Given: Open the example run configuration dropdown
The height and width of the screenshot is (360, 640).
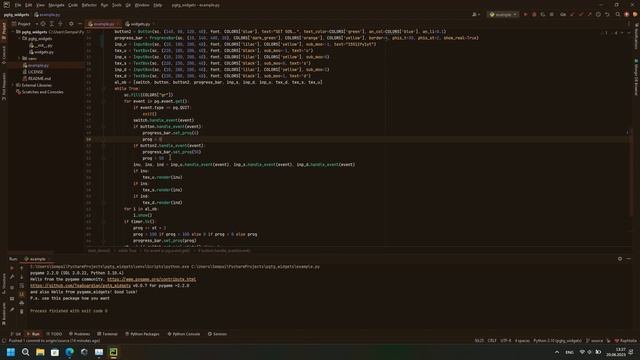Looking at the screenshot, I should coord(503,14).
